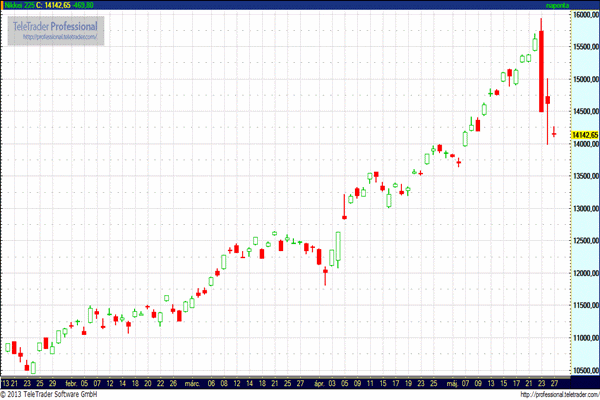Select the "ápr." month marker on the date axis

320,383
